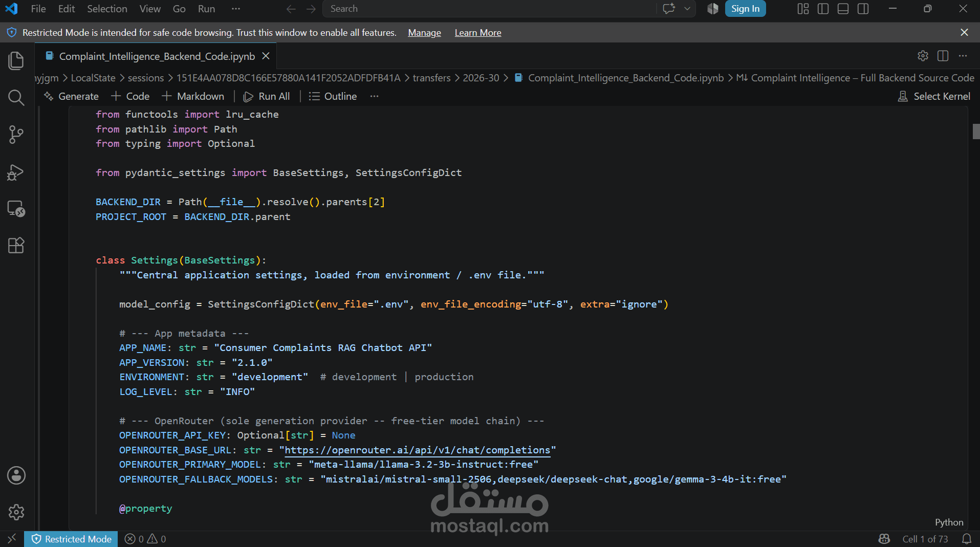980x547 pixels.
Task: Open the Remote Explorer view
Action: (x=16, y=209)
